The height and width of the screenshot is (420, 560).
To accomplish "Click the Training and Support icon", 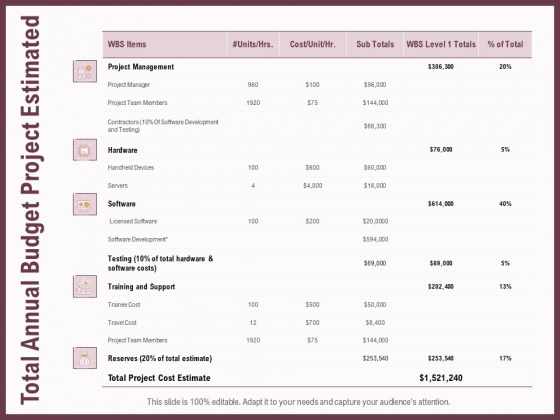I will click(85, 286).
